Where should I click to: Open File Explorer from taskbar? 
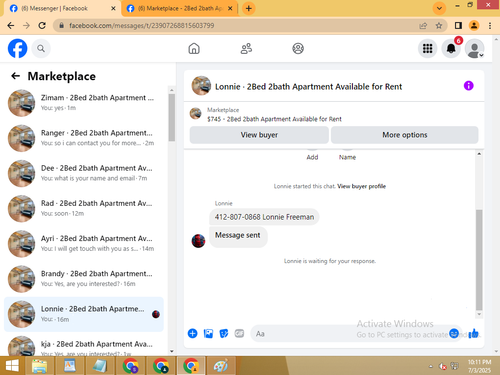pos(40,366)
